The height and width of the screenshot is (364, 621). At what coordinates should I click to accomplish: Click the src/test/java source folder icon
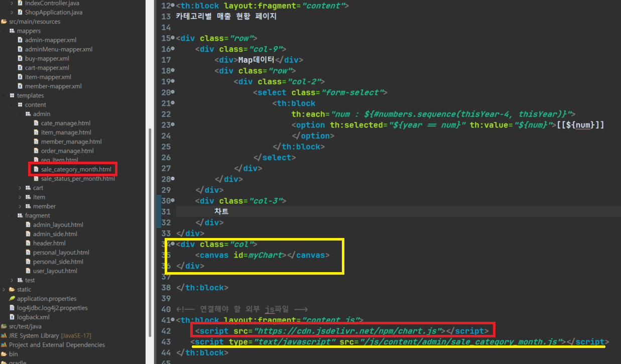click(4, 326)
